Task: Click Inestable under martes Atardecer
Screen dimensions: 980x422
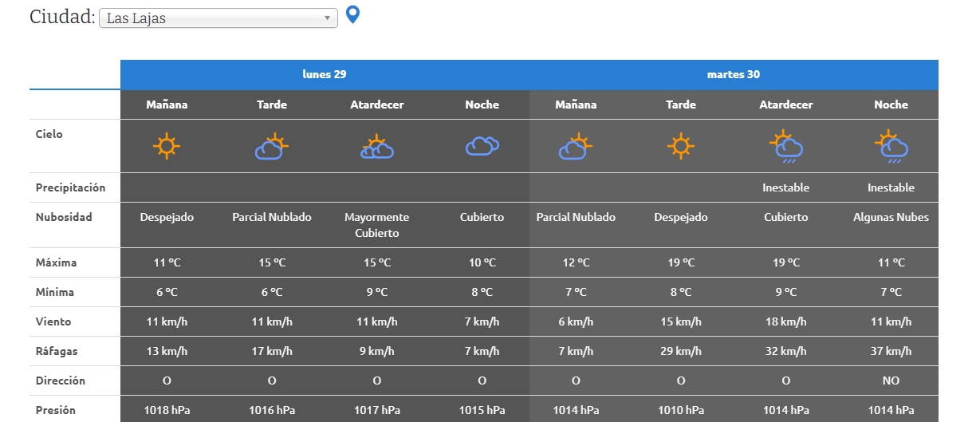Action: [x=785, y=187]
